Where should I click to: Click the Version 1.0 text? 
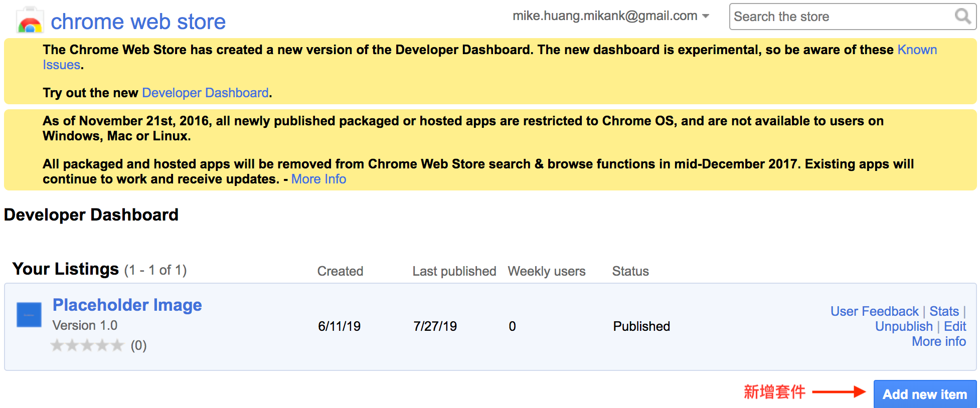(85, 325)
